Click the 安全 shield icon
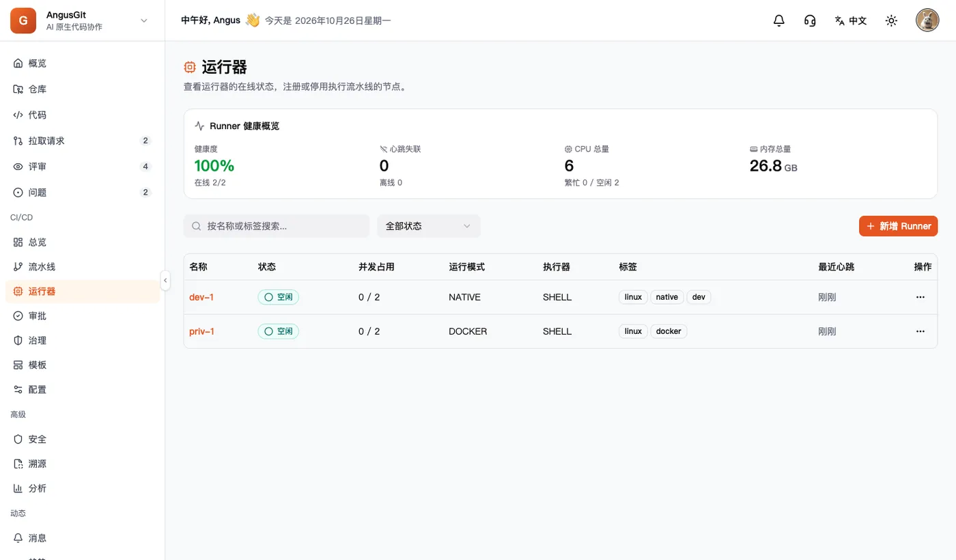 [18, 439]
